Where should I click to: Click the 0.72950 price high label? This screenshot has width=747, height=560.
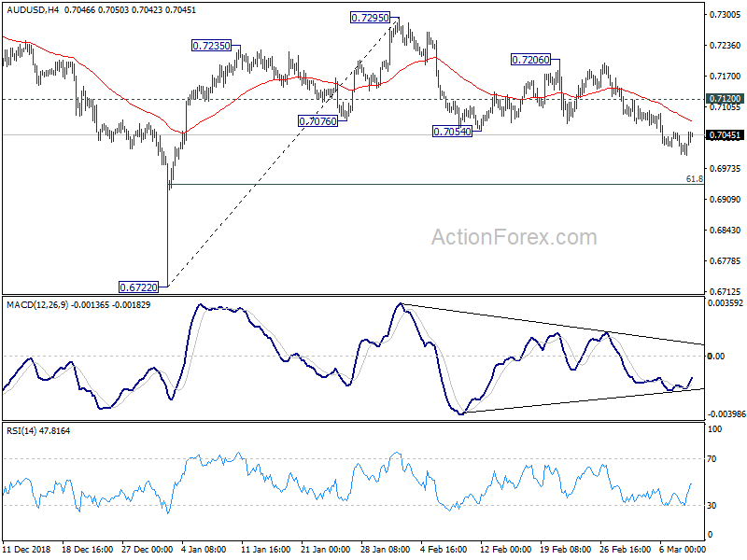coord(370,18)
